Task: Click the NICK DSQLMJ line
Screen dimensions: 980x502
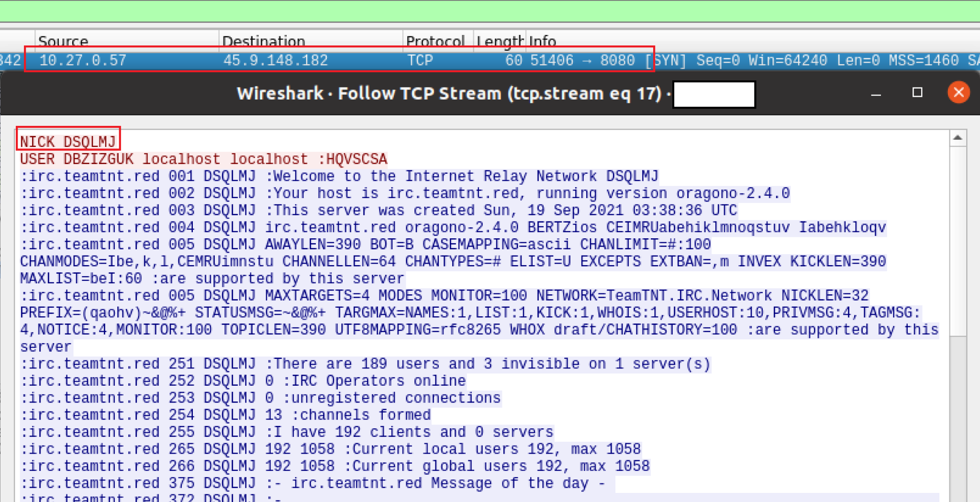Action: (x=68, y=142)
